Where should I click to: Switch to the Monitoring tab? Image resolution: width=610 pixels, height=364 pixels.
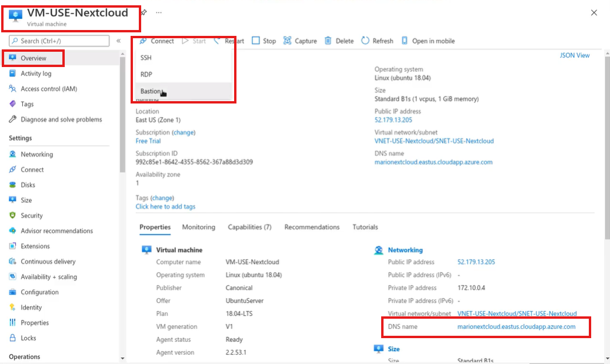pyautogui.click(x=198, y=227)
